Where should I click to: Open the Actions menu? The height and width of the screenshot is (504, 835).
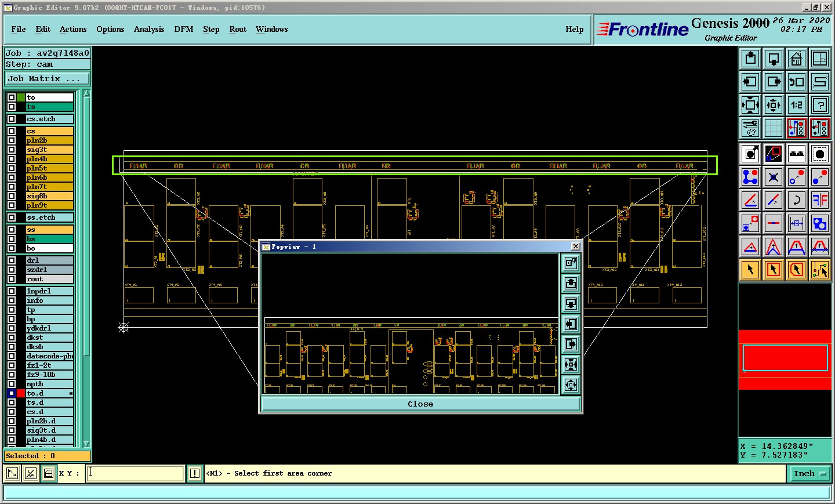pos(73,29)
